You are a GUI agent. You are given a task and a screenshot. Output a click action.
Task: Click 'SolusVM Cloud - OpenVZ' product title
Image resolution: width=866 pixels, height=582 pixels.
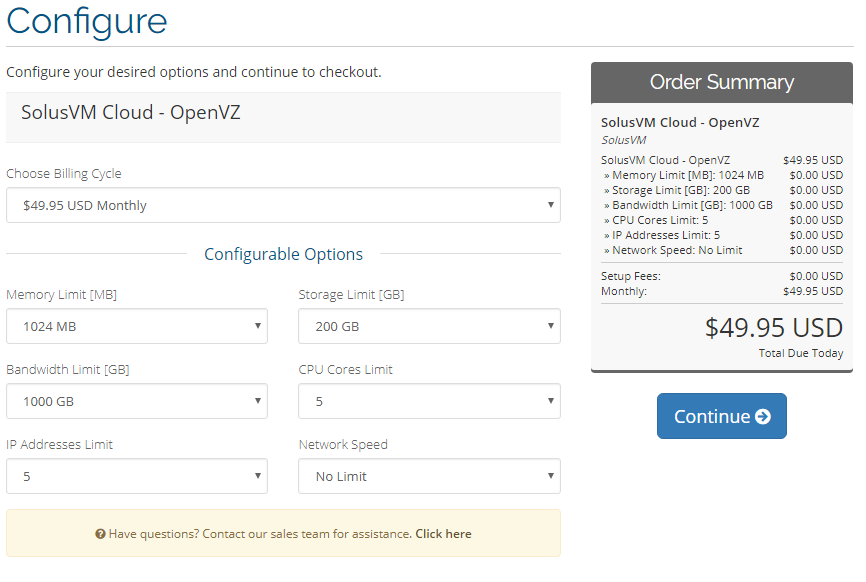[131, 112]
